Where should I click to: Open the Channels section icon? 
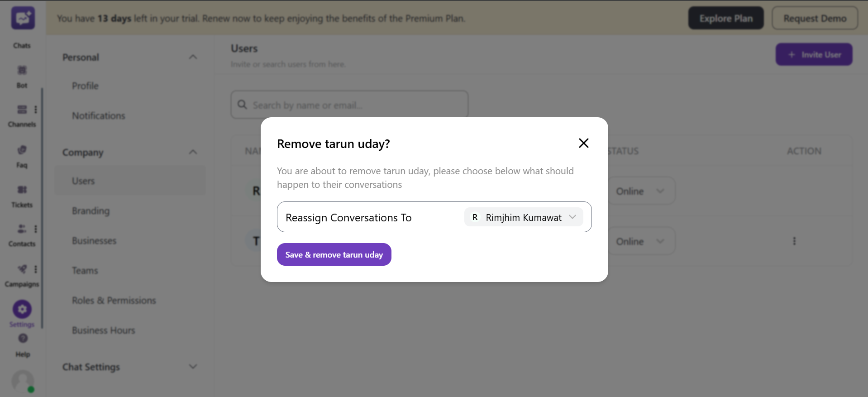[x=22, y=110]
